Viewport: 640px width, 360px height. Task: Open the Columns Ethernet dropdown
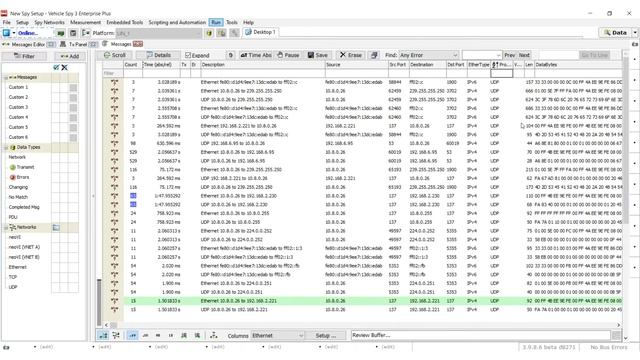[x=278, y=336]
